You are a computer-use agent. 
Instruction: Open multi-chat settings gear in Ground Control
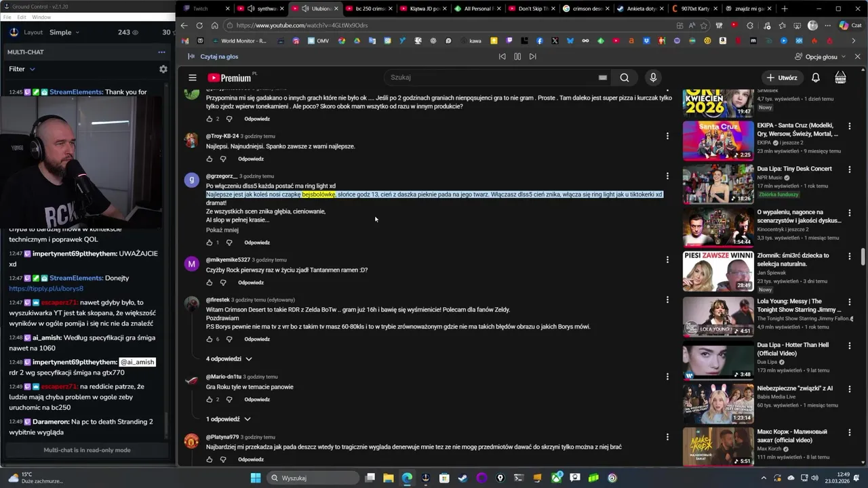click(x=163, y=69)
